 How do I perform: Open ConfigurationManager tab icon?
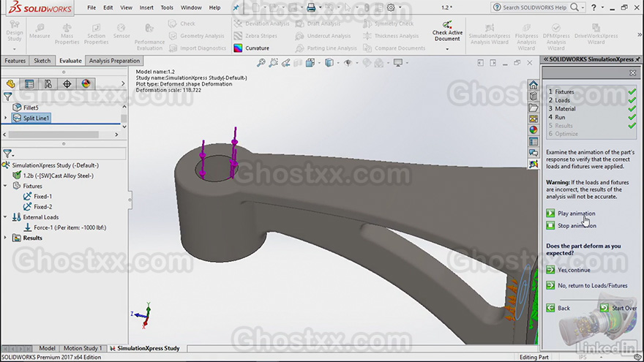click(48, 83)
